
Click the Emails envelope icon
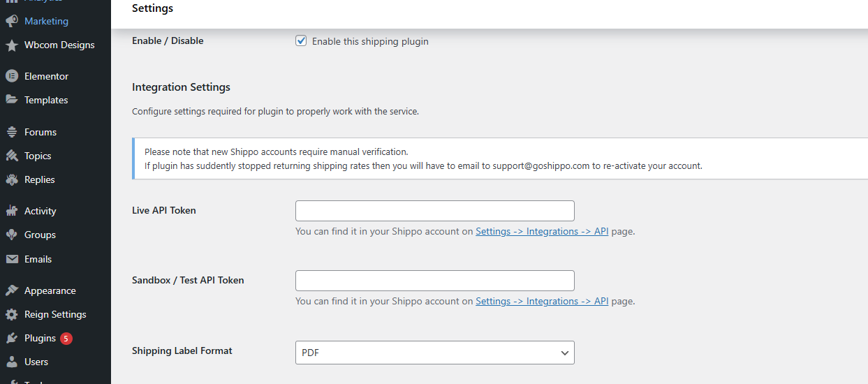pyautogui.click(x=12, y=259)
